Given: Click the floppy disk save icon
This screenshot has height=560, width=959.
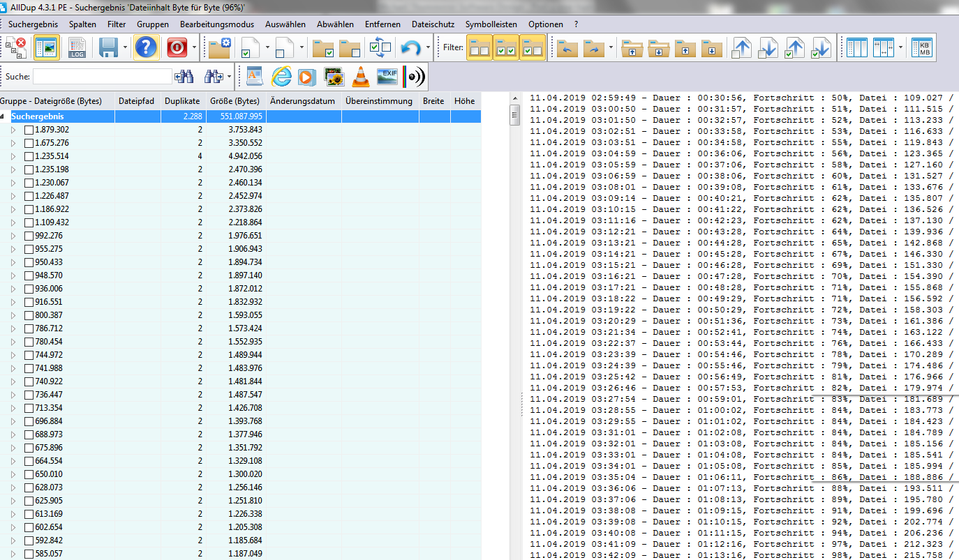Looking at the screenshot, I should click(x=108, y=48).
